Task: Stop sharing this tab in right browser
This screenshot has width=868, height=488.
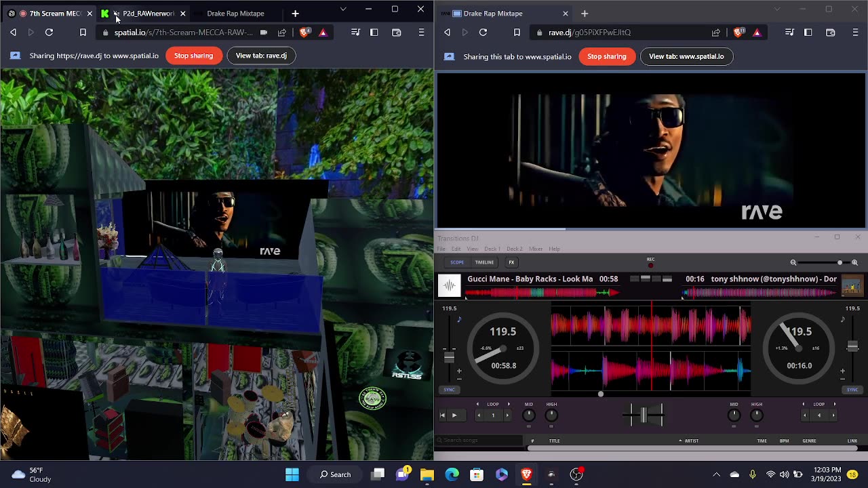Action: tap(606, 56)
